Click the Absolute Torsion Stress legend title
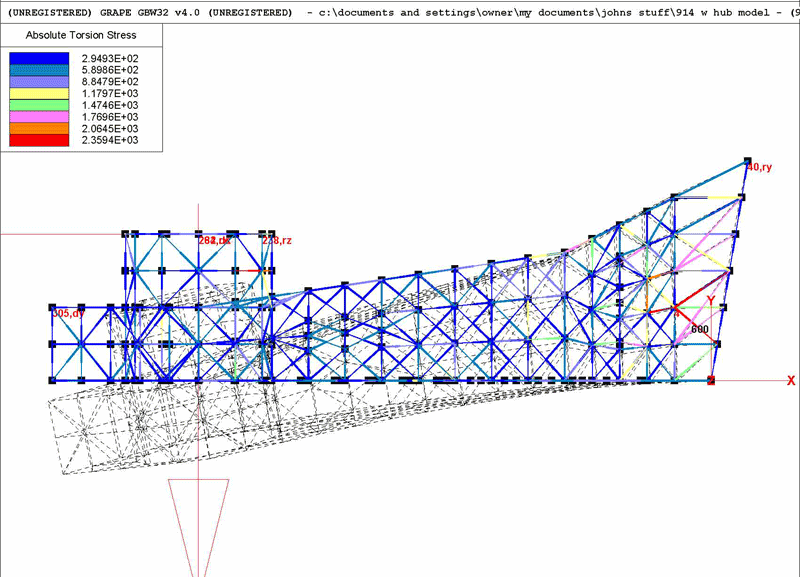Screen dimensions: 800x577 [83, 36]
